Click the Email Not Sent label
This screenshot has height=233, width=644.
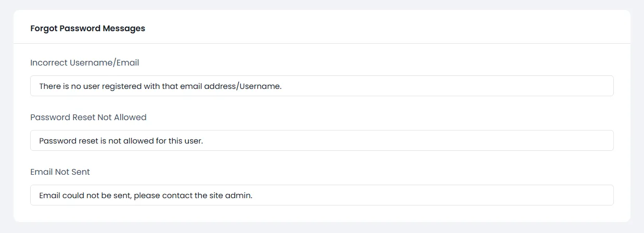(60, 172)
